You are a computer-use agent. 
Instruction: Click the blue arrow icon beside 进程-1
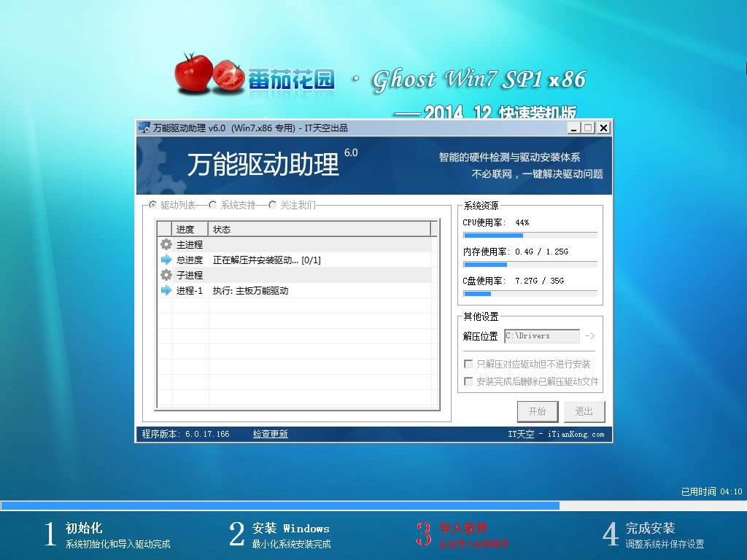point(167,290)
